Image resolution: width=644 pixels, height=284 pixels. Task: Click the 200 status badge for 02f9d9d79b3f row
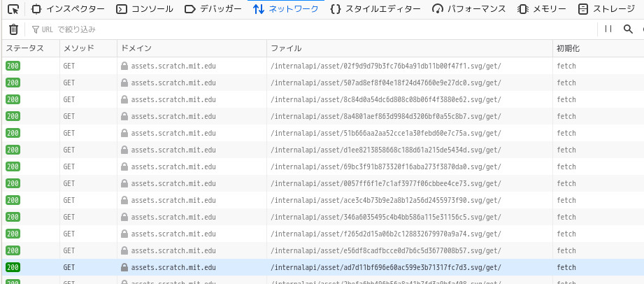click(x=13, y=66)
